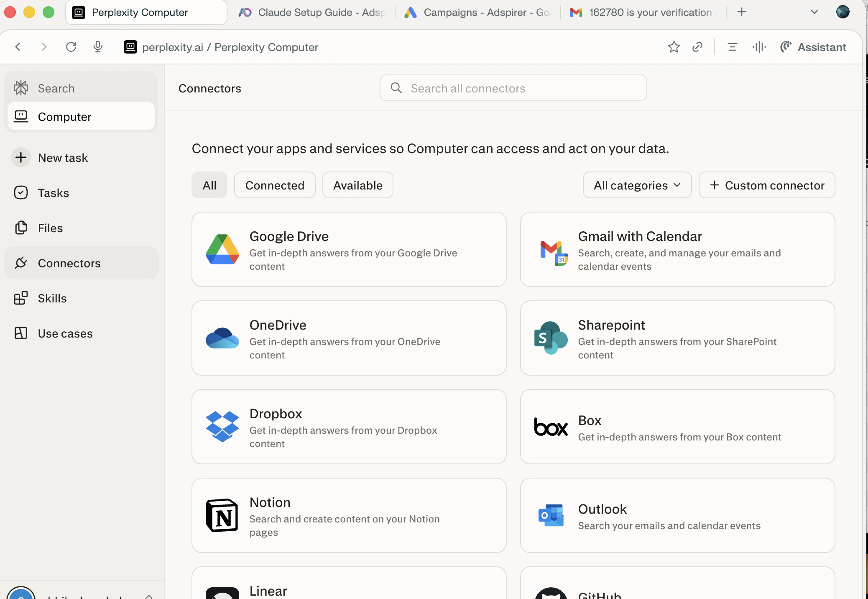Image resolution: width=868 pixels, height=599 pixels.
Task: Open Files in the sidebar
Action: [x=50, y=228]
